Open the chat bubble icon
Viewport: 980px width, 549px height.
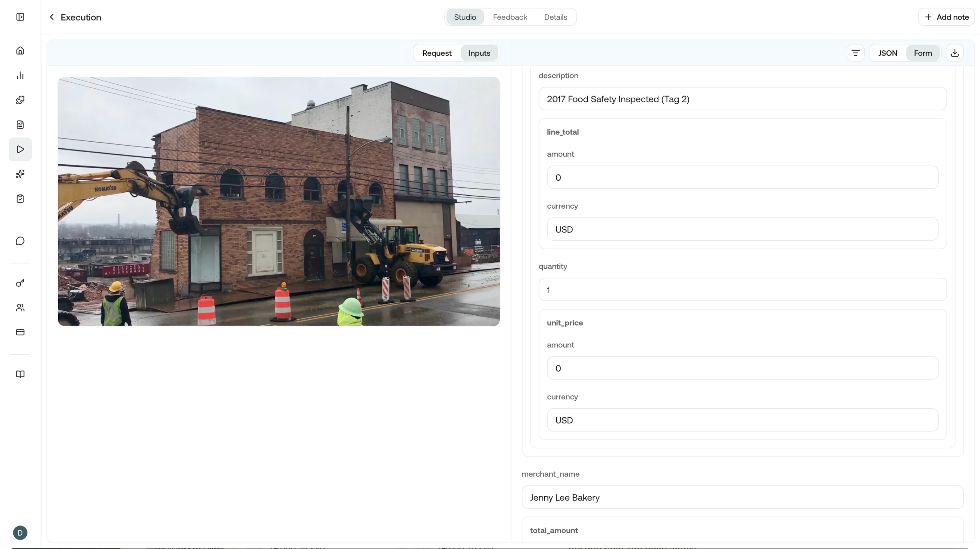pyautogui.click(x=20, y=241)
